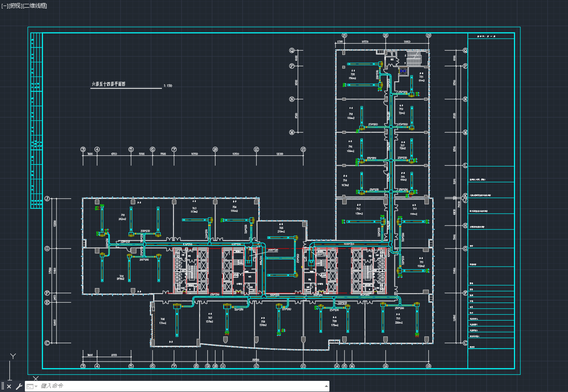Open command line customize wrench menu
This screenshot has height=392, width=568.
coord(19,386)
